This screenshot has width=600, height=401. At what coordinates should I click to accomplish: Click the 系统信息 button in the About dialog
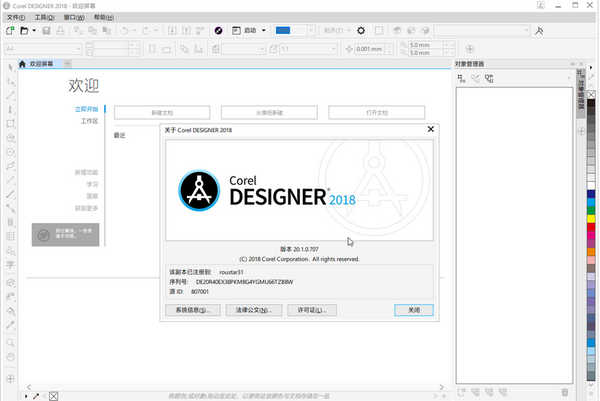click(x=193, y=310)
